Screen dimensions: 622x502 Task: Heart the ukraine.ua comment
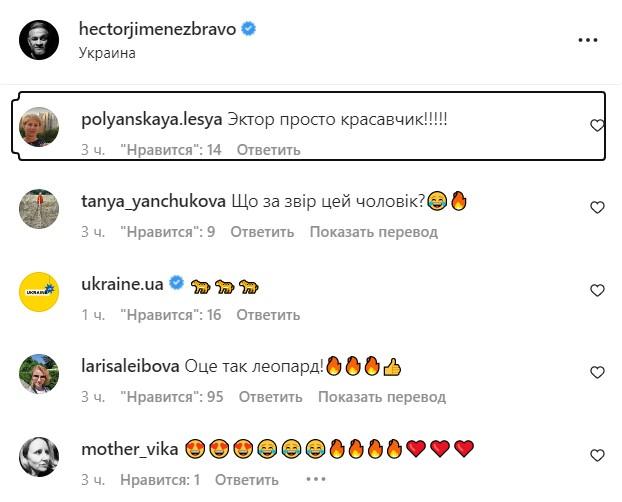(x=597, y=291)
